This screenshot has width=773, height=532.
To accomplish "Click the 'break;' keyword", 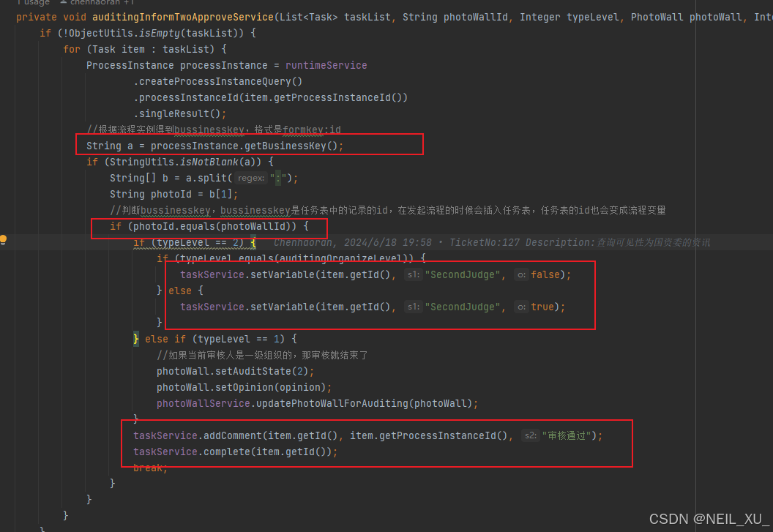I will (150, 468).
